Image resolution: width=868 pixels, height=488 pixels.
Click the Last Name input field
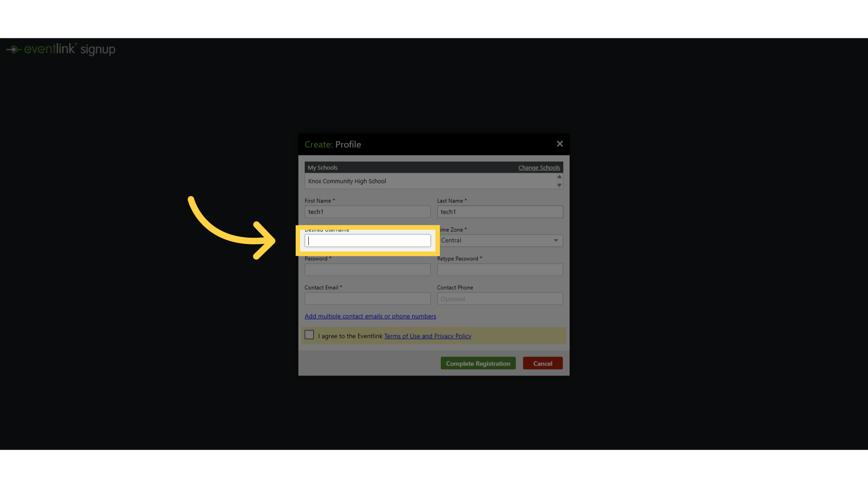(500, 212)
